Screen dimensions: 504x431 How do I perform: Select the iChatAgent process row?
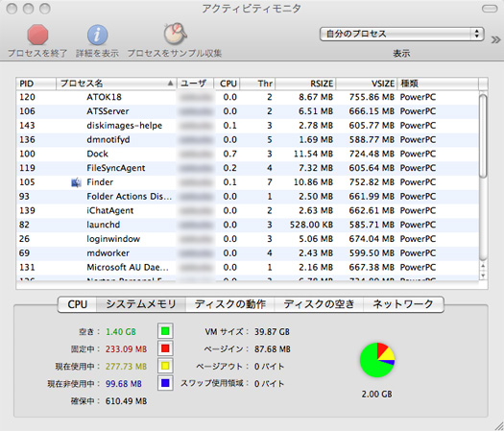247,210
